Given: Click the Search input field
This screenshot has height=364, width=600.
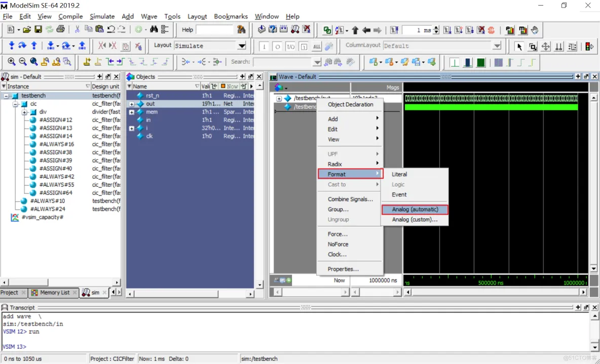Looking at the screenshot, I should tap(283, 62).
